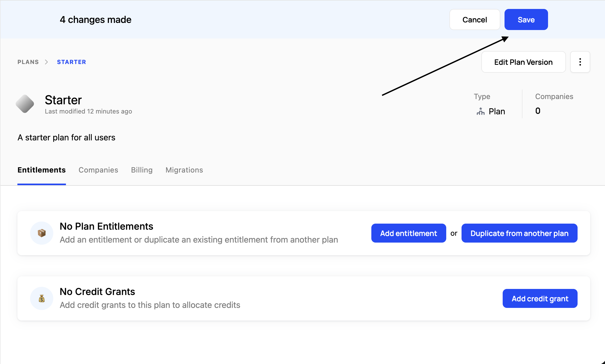
Task: Open the three-dot more options menu
Action: 580,62
